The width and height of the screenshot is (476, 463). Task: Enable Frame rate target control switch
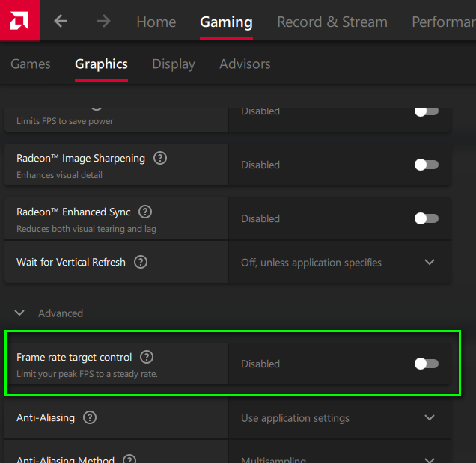426,364
